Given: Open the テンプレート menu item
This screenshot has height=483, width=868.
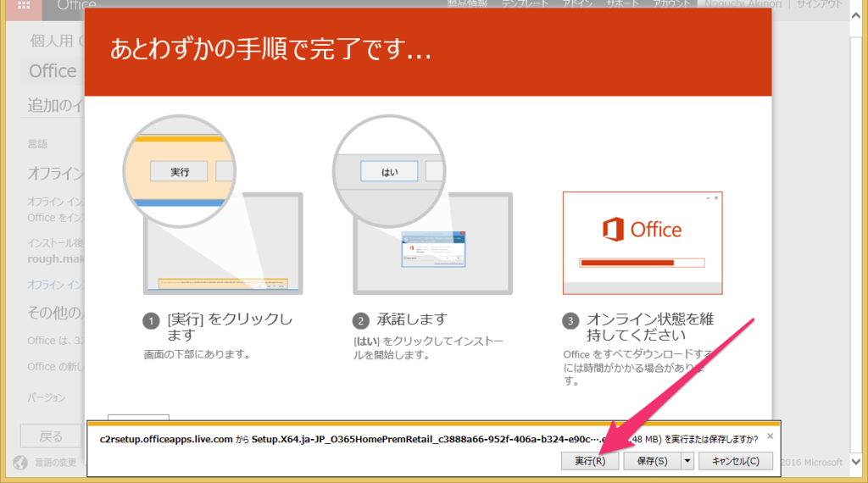Looking at the screenshot, I should coord(525,4).
